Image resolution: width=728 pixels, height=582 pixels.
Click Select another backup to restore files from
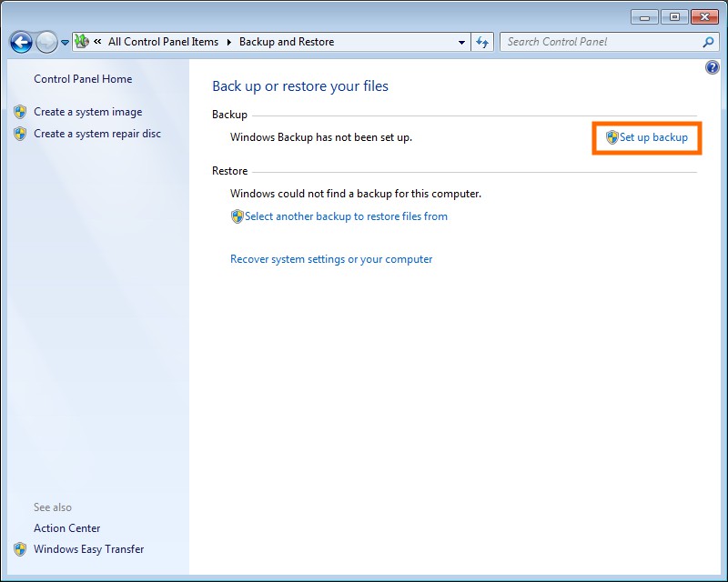(347, 216)
